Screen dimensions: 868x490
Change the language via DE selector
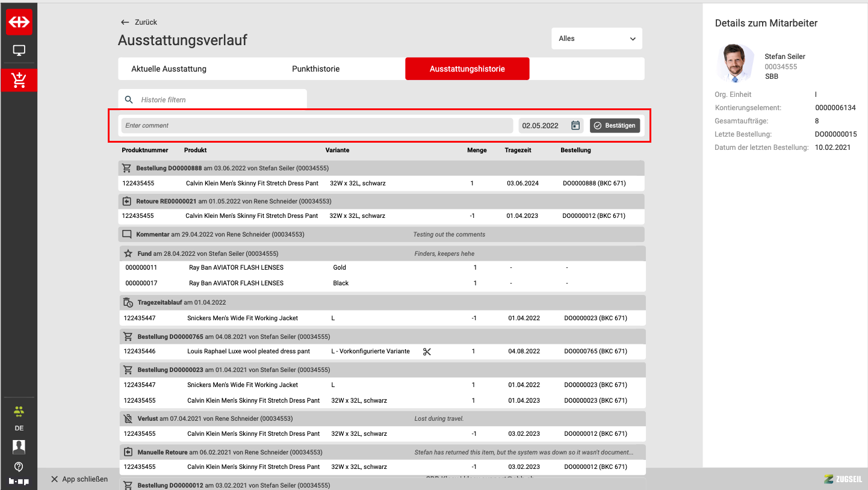pos(19,428)
